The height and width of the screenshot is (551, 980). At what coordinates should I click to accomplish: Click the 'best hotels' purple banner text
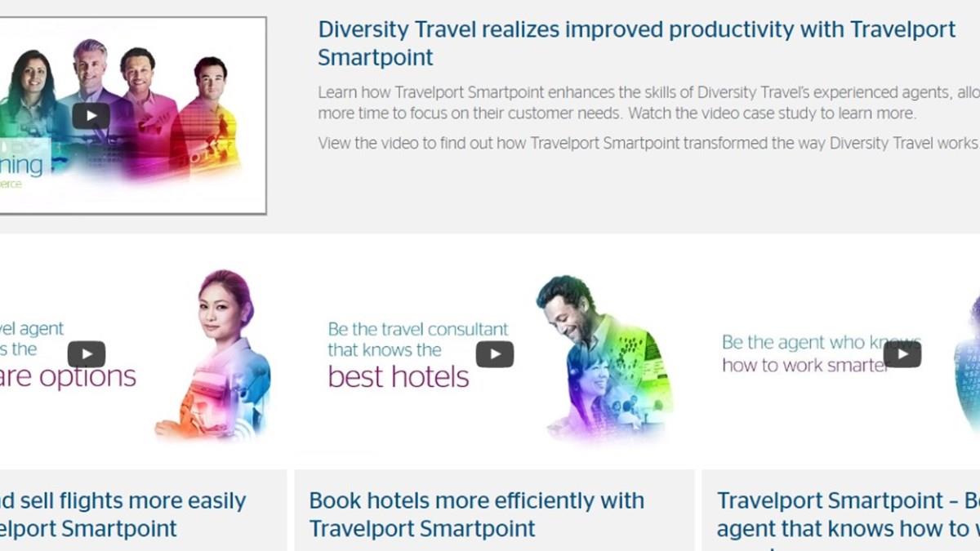[399, 377]
